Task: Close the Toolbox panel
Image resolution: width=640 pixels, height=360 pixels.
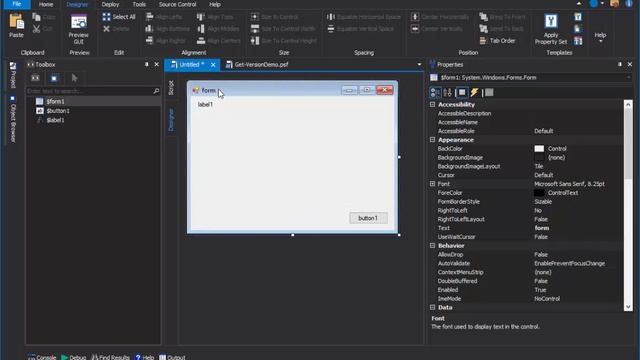Action: tap(156, 64)
